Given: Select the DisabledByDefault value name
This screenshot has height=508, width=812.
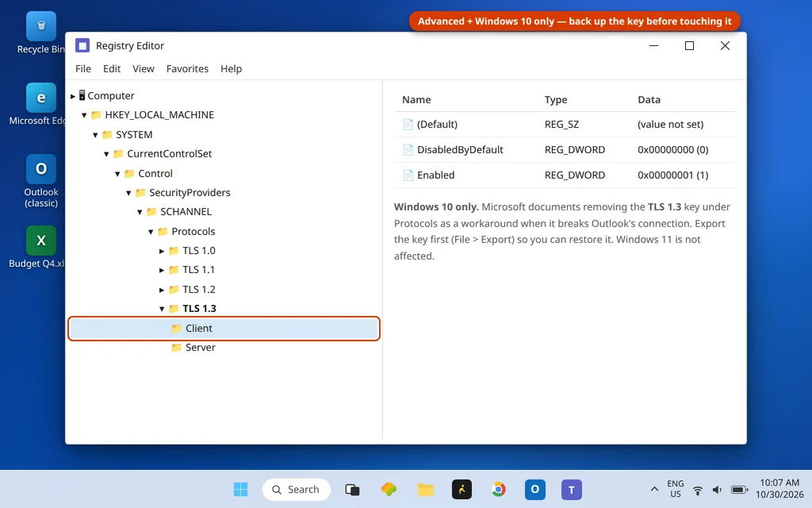Looking at the screenshot, I should pyautogui.click(x=460, y=150).
